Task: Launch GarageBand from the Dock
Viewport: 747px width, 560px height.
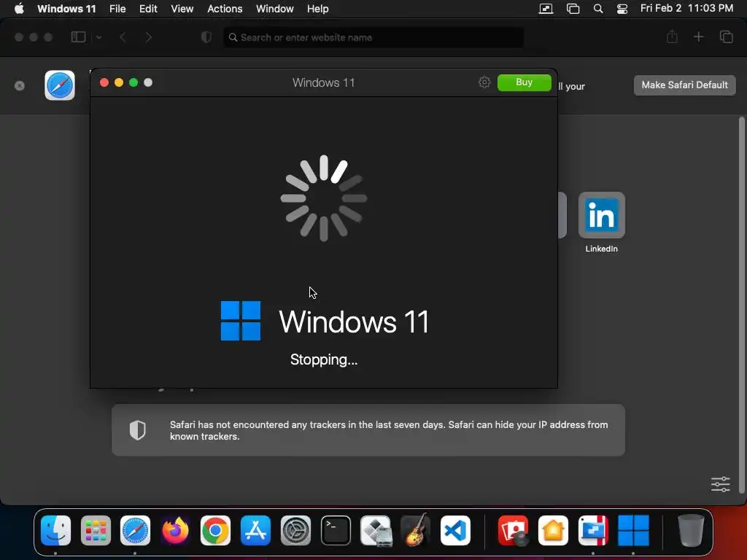Action: (415, 530)
